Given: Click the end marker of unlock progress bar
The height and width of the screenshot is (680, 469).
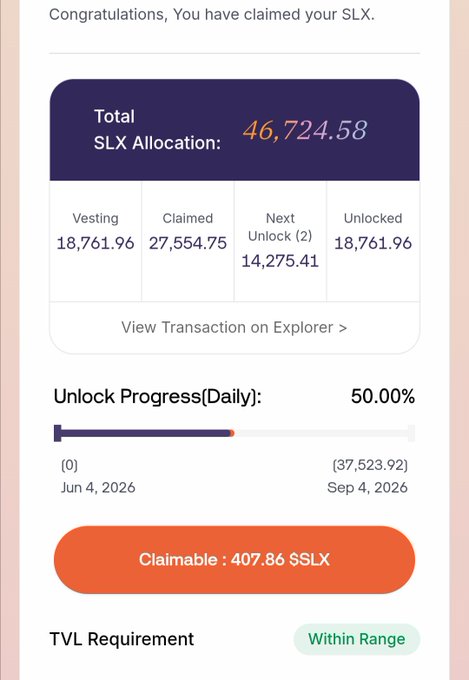Looking at the screenshot, I should [x=411, y=433].
